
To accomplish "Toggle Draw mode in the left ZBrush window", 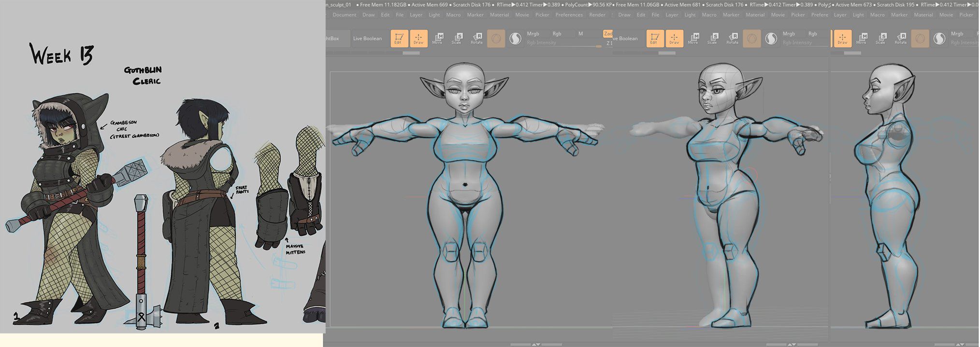I will click(x=418, y=39).
